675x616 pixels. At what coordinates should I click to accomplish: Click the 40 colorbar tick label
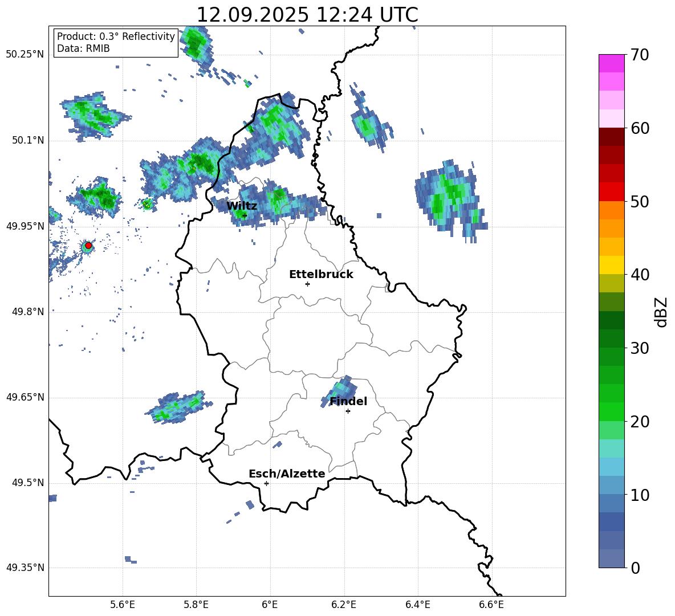tap(640, 275)
